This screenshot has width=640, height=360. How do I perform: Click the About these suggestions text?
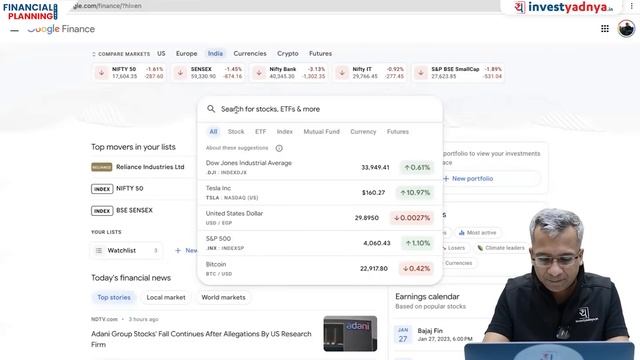(x=237, y=148)
